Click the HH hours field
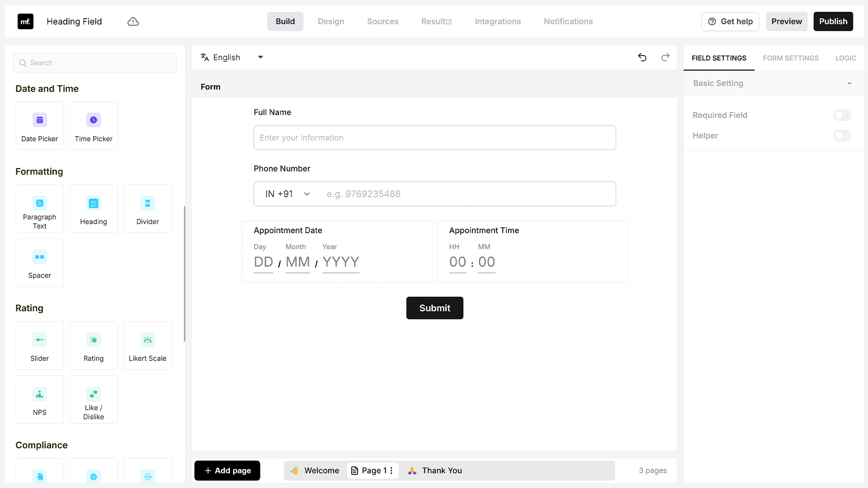Viewport: 868px width, 488px height. pyautogui.click(x=458, y=262)
